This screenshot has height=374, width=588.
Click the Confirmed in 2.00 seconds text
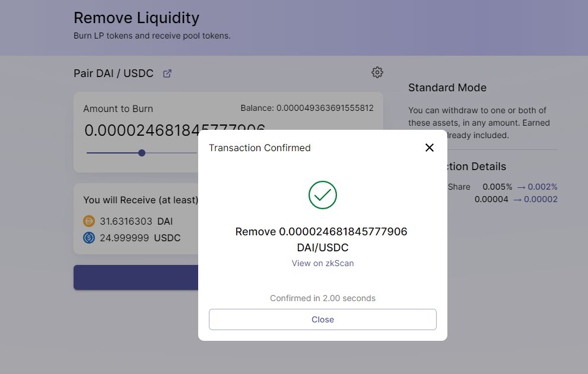click(323, 298)
